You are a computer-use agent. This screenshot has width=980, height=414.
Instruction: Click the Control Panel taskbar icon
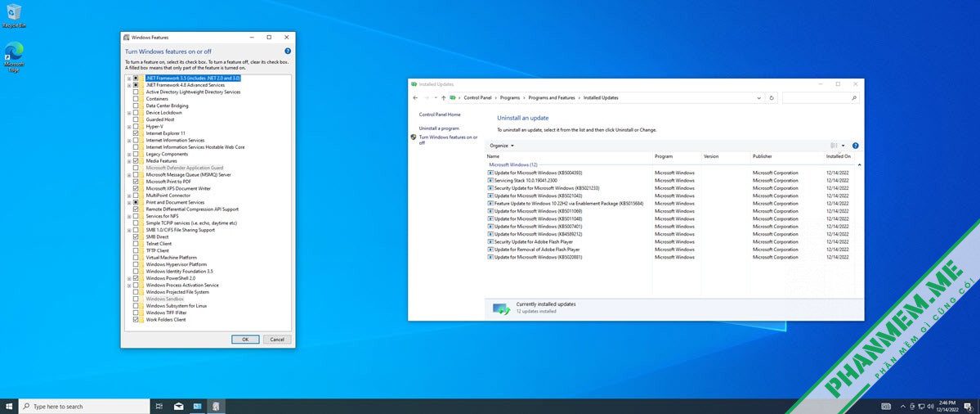pos(197,407)
